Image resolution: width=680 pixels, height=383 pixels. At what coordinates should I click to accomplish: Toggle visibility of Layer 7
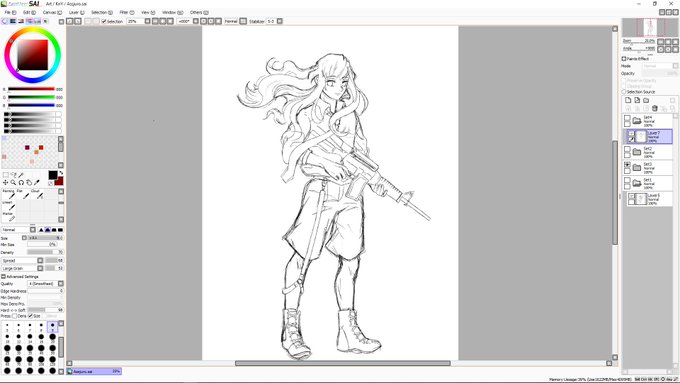631,134
